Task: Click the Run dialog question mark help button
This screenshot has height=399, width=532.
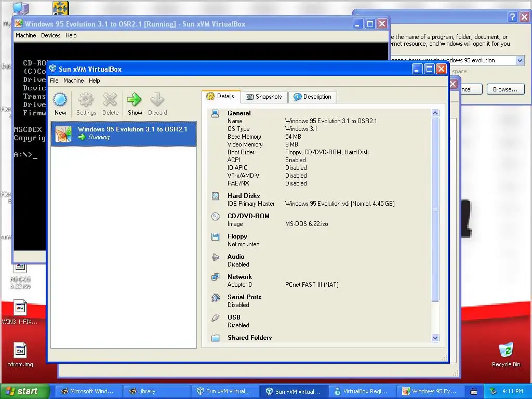Action: tap(512, 17)
